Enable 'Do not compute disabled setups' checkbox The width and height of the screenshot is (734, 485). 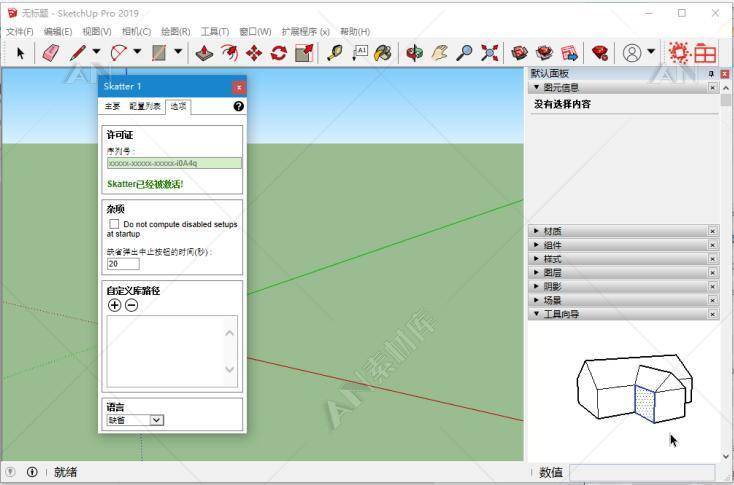click(114, 224)
